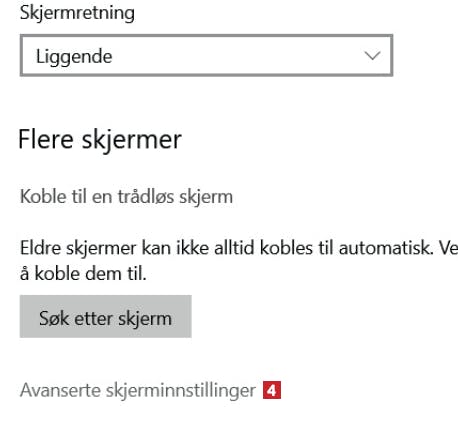The image size is (458, 426).
Task: Open the Skjermretning combo box
Action: [x=206, y=55]
